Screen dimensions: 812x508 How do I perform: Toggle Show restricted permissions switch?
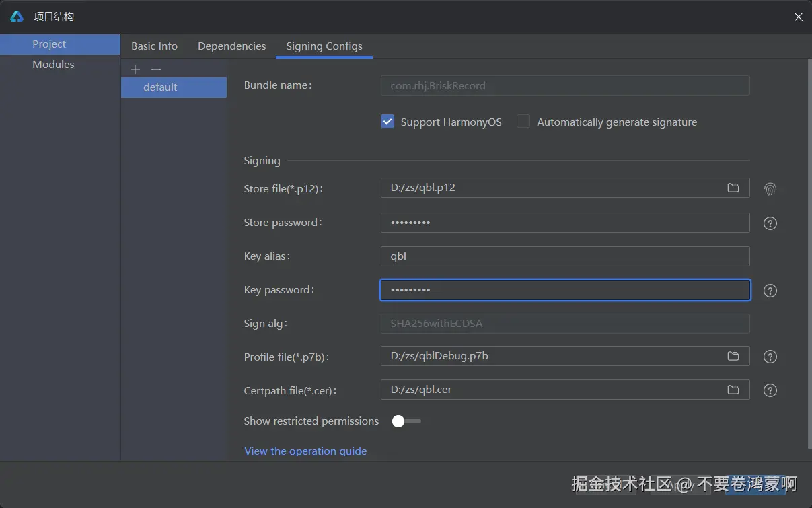point(406,421)
